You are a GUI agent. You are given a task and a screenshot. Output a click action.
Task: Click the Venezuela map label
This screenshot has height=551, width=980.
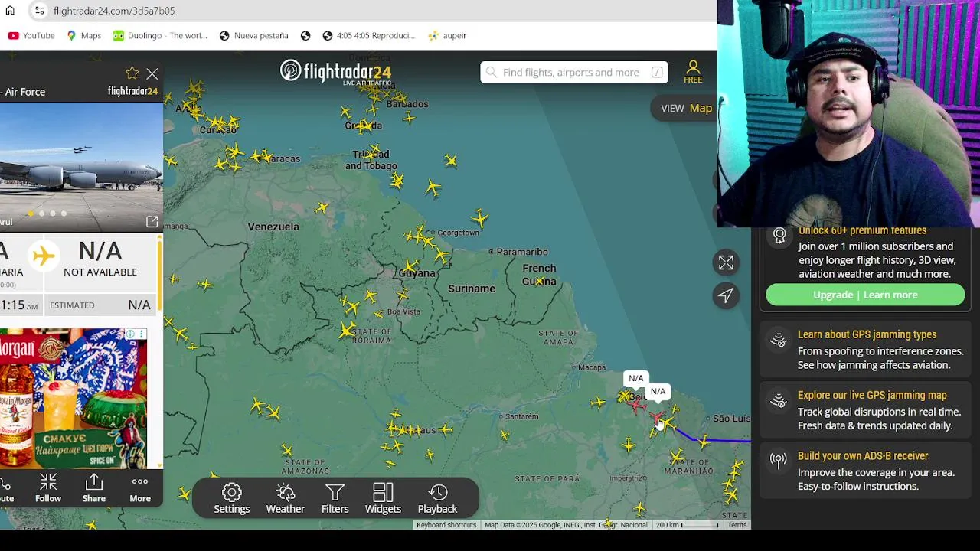pyautogui.click(x=273, y=227)
